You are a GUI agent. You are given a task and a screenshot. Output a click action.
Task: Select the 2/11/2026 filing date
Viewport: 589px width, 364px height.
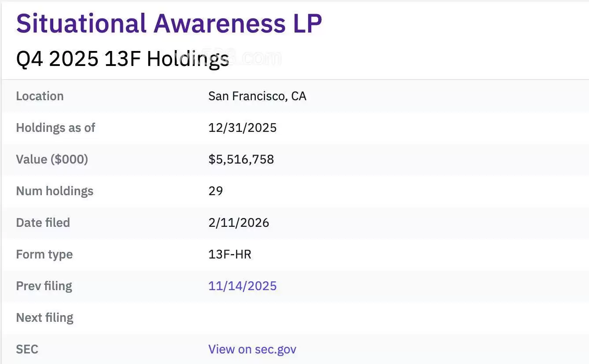click(x=239, y=223)
